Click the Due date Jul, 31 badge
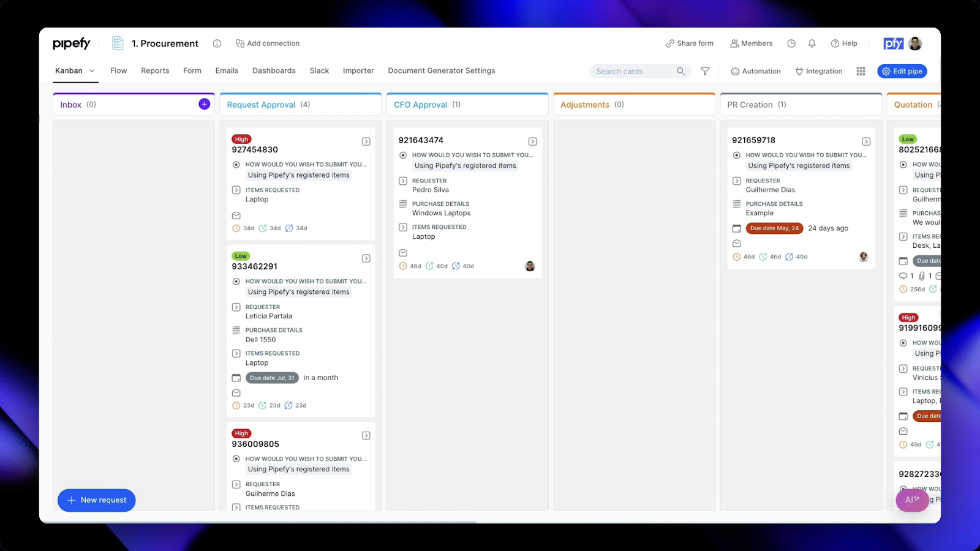 pyautogui.click(x=272, y=378)
